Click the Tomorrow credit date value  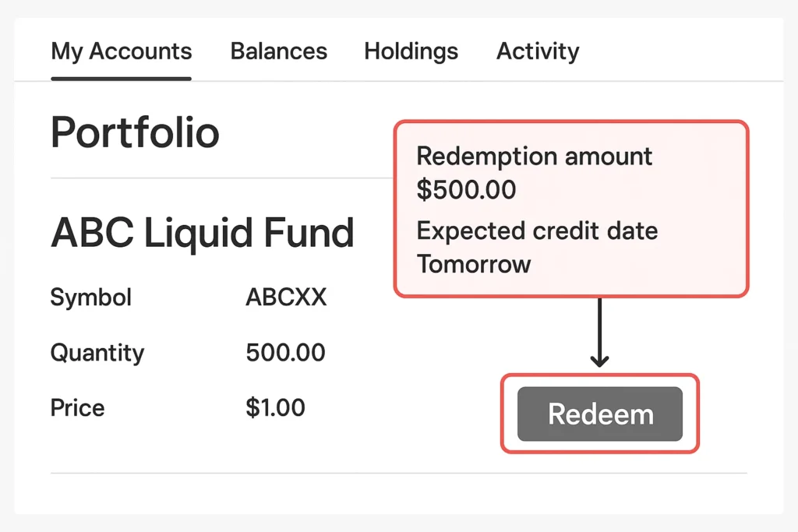[473, 264]
